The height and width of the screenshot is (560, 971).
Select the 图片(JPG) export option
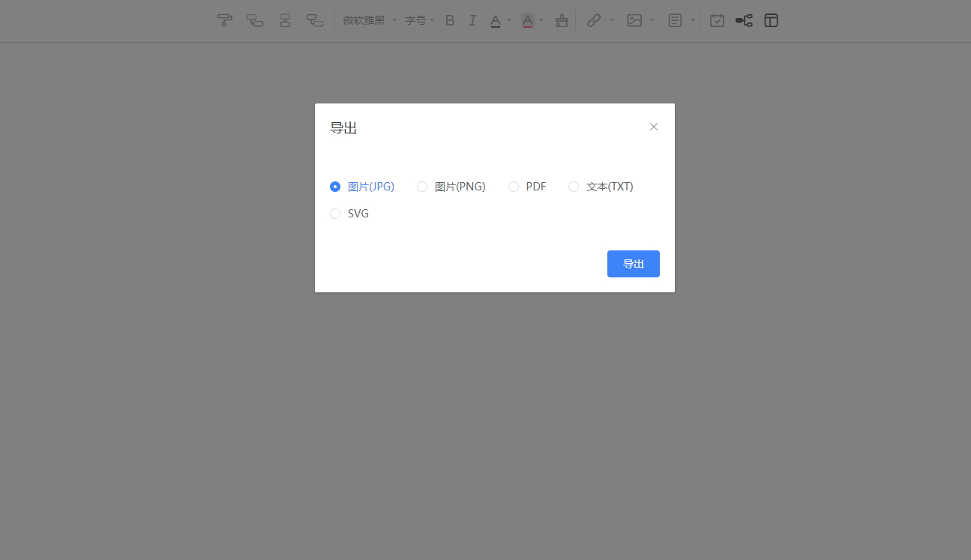pyautogui.click(x=335, y=187)
